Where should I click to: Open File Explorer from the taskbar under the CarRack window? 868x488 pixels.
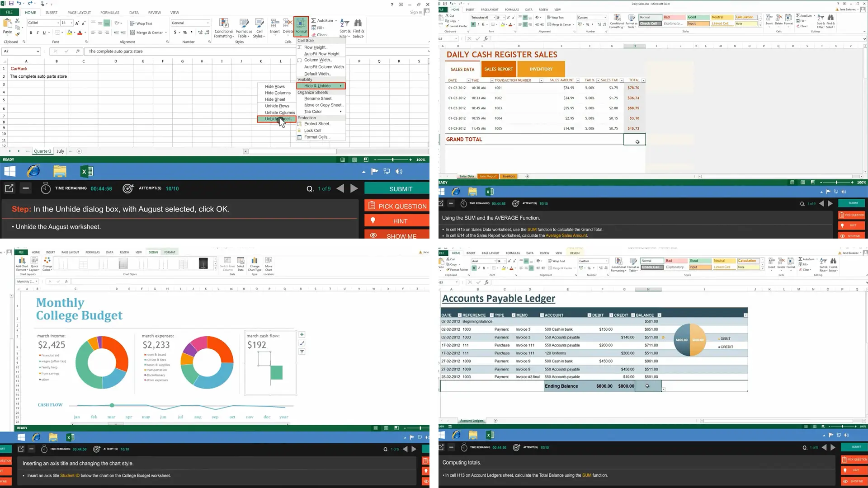tap(60, 171)
